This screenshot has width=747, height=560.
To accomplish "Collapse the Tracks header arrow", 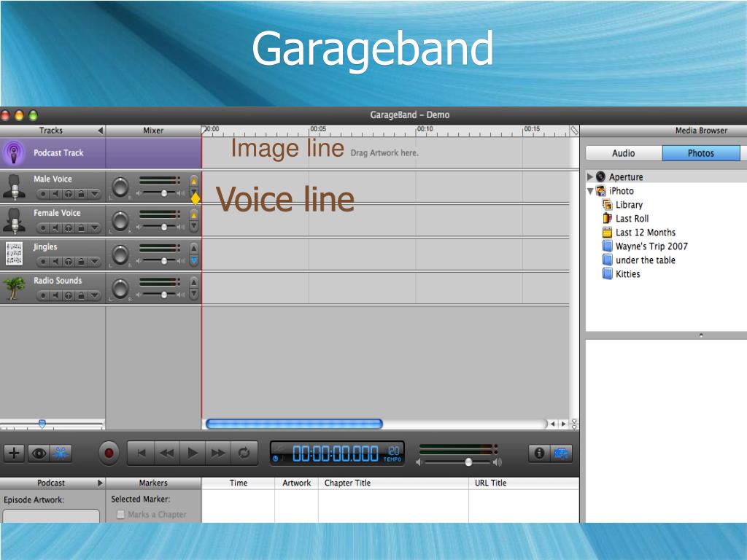I will (100, 131).
